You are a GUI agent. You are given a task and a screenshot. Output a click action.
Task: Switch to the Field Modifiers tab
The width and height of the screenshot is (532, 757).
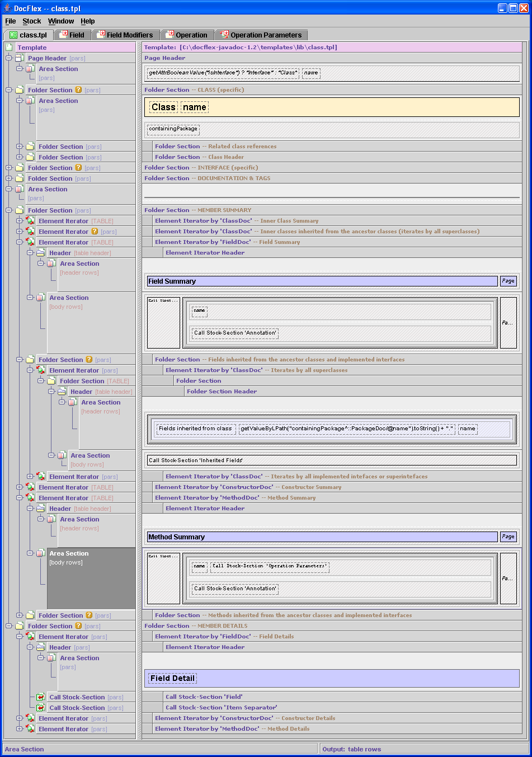(x=129, y=35)
